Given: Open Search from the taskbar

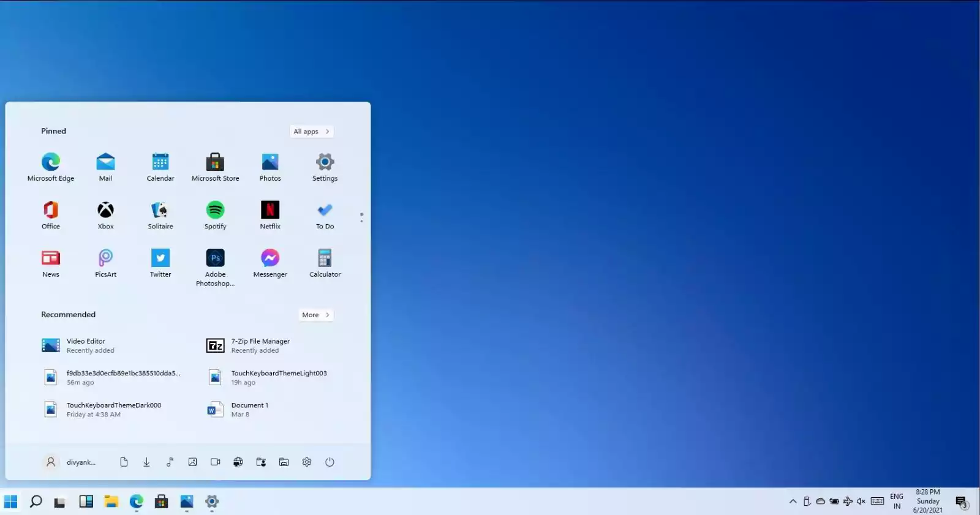Looking at the screenshot, I should pos(36,502).
